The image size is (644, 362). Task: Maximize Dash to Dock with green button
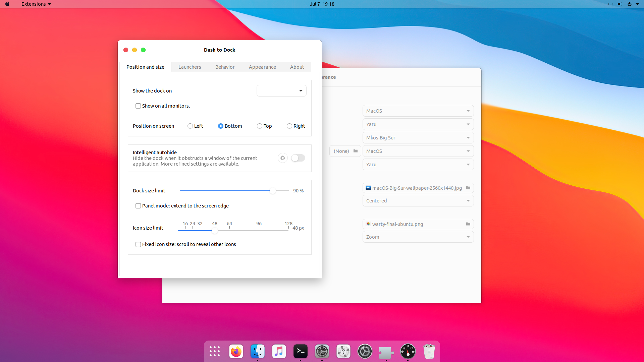point(143,50)
